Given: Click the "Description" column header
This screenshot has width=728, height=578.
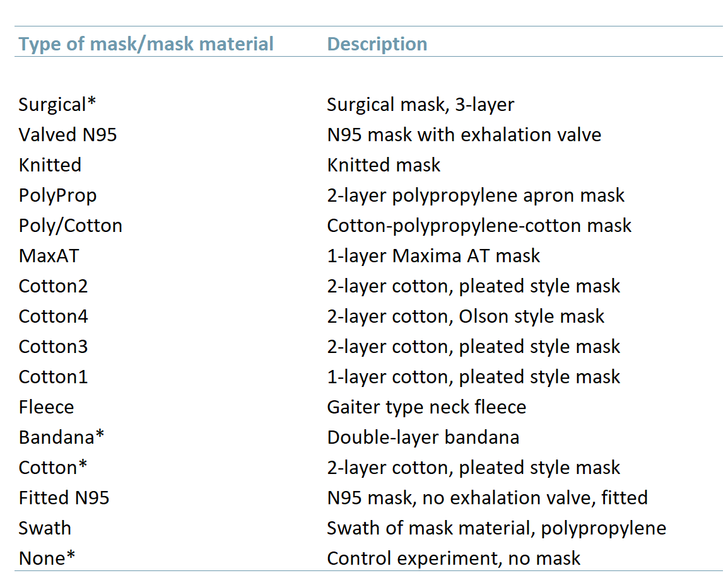Looking at the screenshot, I should tap(377, 44).
